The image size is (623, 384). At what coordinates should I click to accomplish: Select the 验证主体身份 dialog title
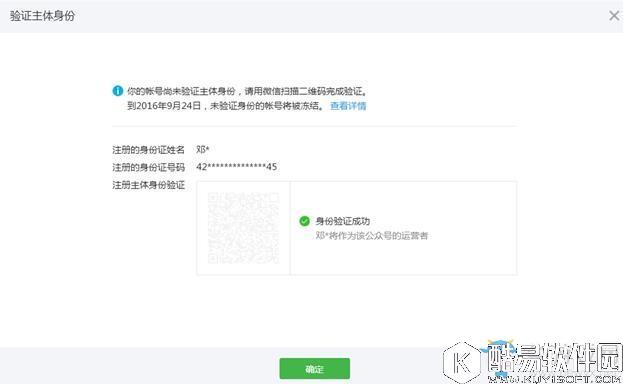point(43,16)
